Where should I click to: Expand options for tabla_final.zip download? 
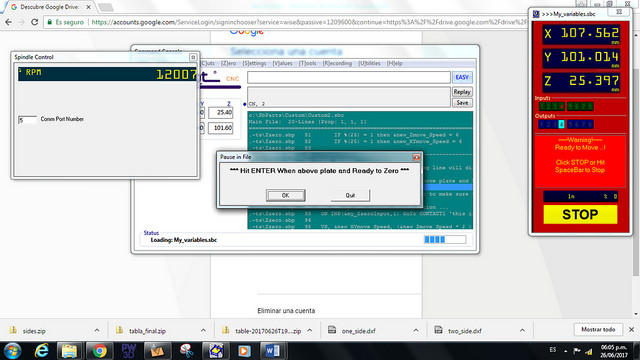(203, 330)
